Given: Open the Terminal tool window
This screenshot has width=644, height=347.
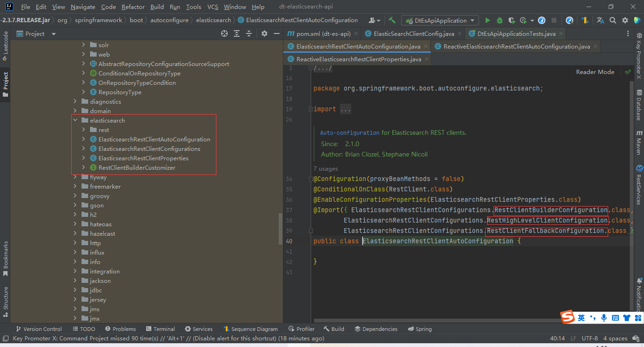Looking at the screenshot, I should click(x=160, y=329).
